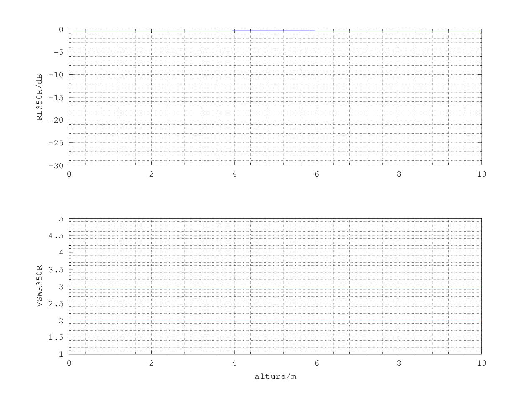
Task: Select the 'VSWR@50R' y-axis label
Action: tap(40, 286)
